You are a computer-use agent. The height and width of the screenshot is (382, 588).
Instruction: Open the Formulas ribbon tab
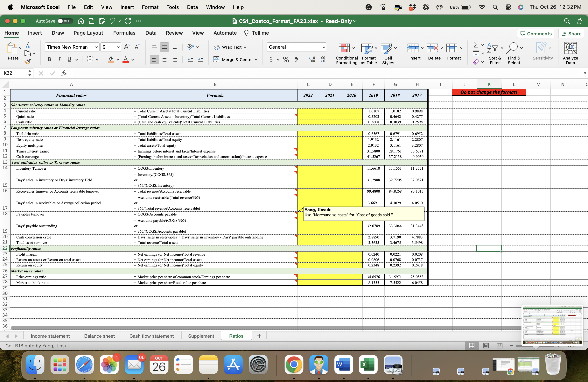[124, 33]
